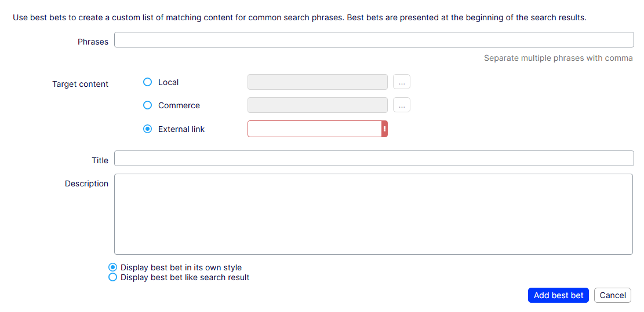This screenshot has width=644, height=312.
Task: Click inside the Description text area
Action: (373, 214)
